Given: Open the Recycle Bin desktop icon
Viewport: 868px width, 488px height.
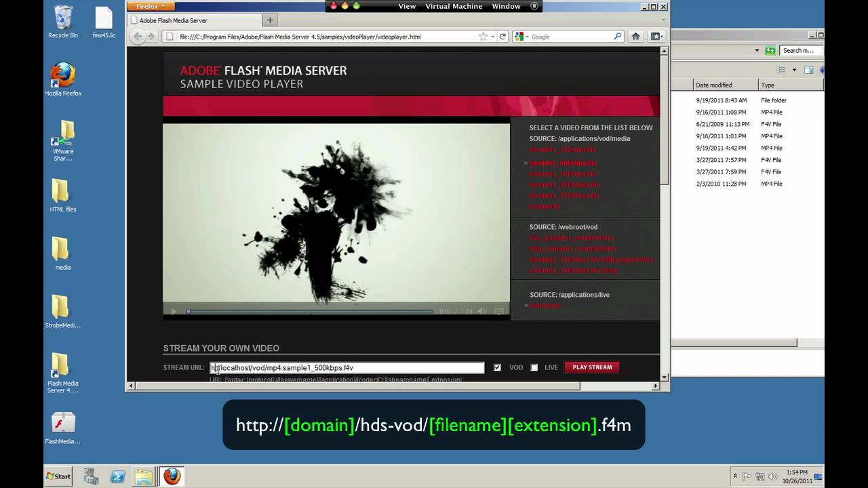Looking at the screenshot, I should pyautogui.click(x=63, y=22).
